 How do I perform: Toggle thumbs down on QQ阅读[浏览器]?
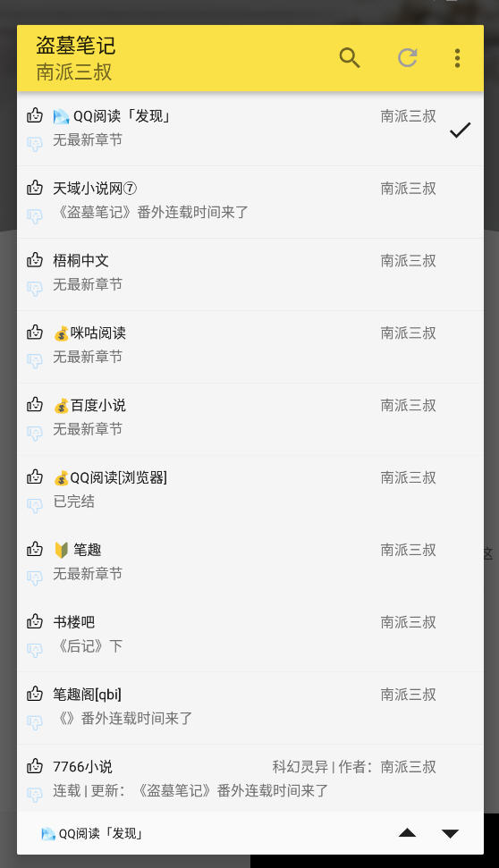point(34,505)
